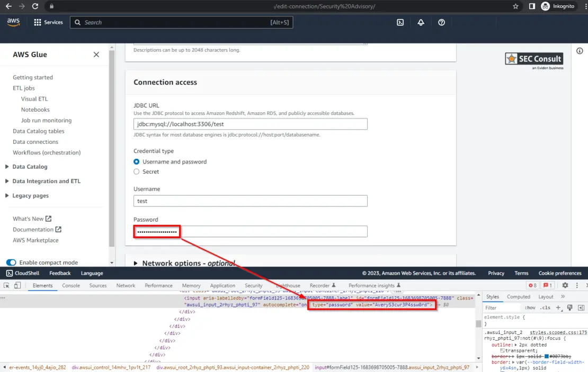Open the Network tab in DevTools
The width and height of the screenshot is (588, 372).
click(126, 285)
